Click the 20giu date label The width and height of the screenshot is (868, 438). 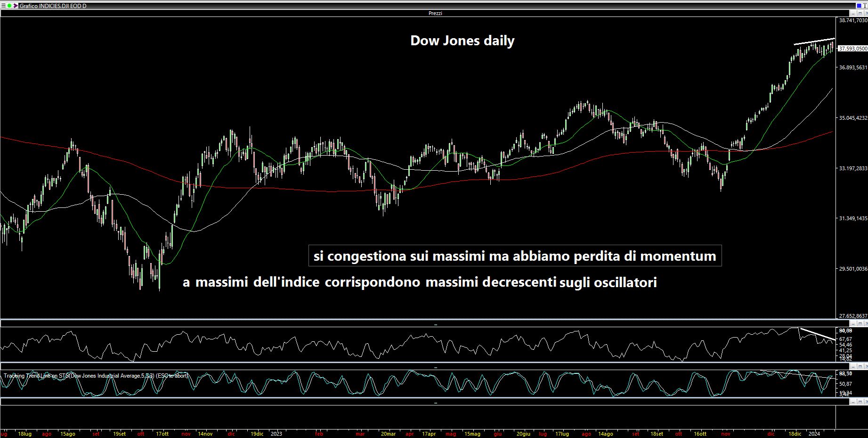pos(523,434)
